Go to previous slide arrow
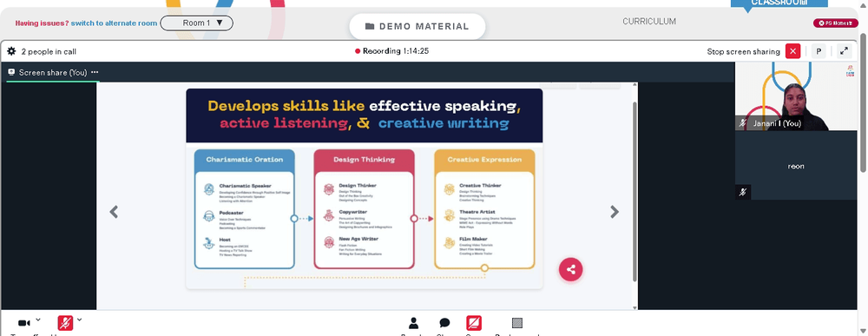 pyautogui.click(x=114, y=212)
